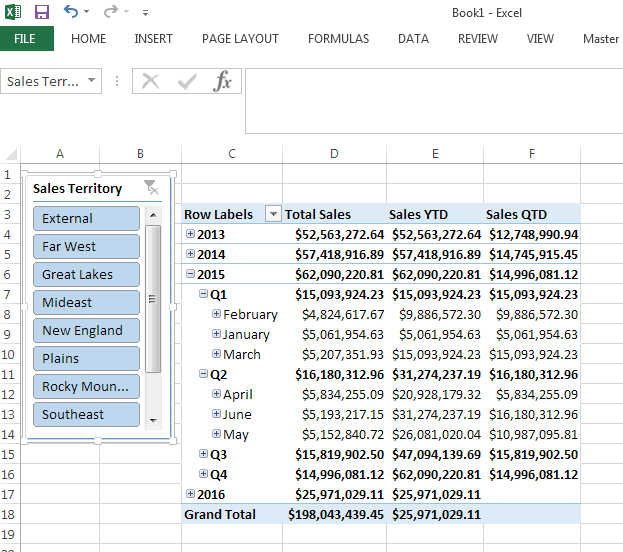Click the slicer scroll down arrow
Image resolution: width=623 pixels, height=552 pixels.
(153, 421)
